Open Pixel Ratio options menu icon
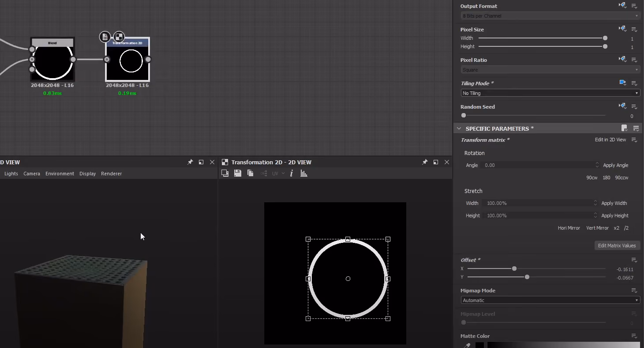644x348 pixels. click(634, 60)
